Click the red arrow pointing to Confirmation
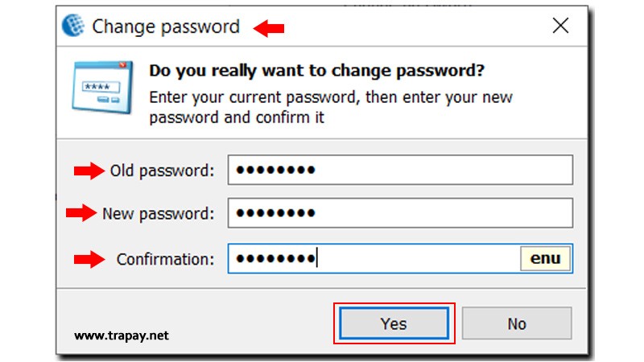The height and width of the screenshot is (362, 644). pyautogui.click(x=89, y=259)
